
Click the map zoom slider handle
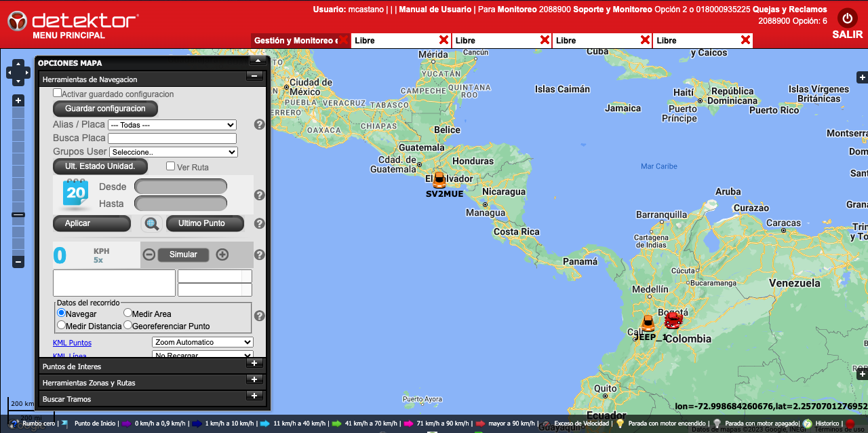click(18, 214)
